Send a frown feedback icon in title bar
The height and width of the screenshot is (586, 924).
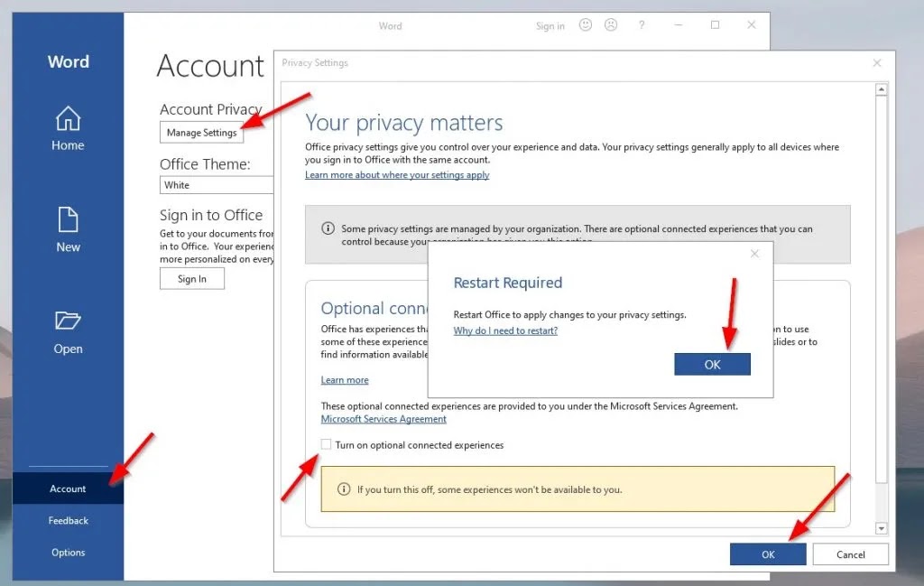tap(611, 24)
